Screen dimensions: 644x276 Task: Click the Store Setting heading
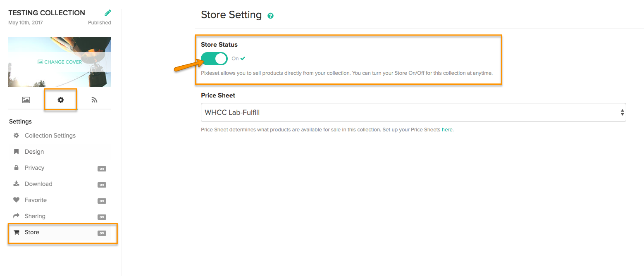tap(231, 15)
